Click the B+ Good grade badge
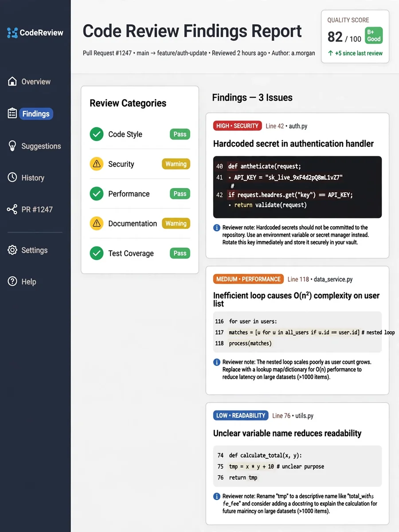The width and height of the screenshot is (399, 532). (374, 35)
